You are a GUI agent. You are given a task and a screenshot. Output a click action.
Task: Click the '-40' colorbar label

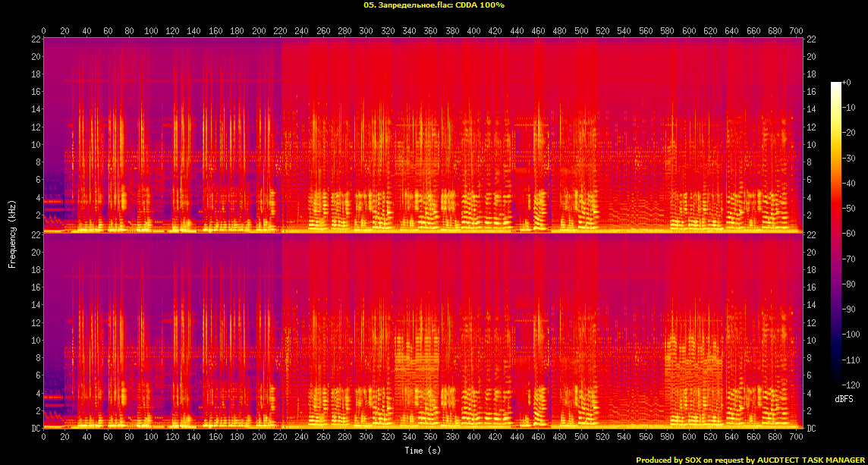tap(848, 183)
